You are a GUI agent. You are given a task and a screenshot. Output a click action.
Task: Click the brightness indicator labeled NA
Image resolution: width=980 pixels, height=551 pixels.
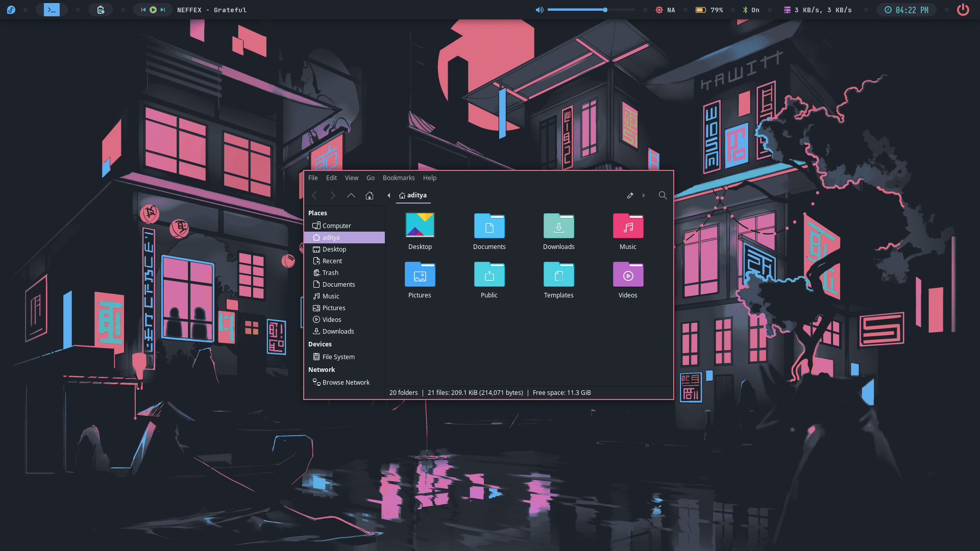point(665,10)
